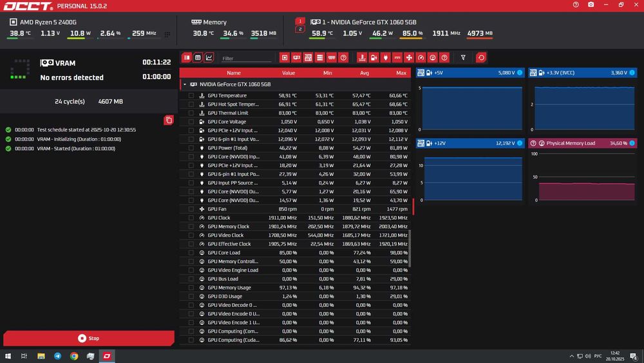Toggle the CPU sensor filter icon

285,57
